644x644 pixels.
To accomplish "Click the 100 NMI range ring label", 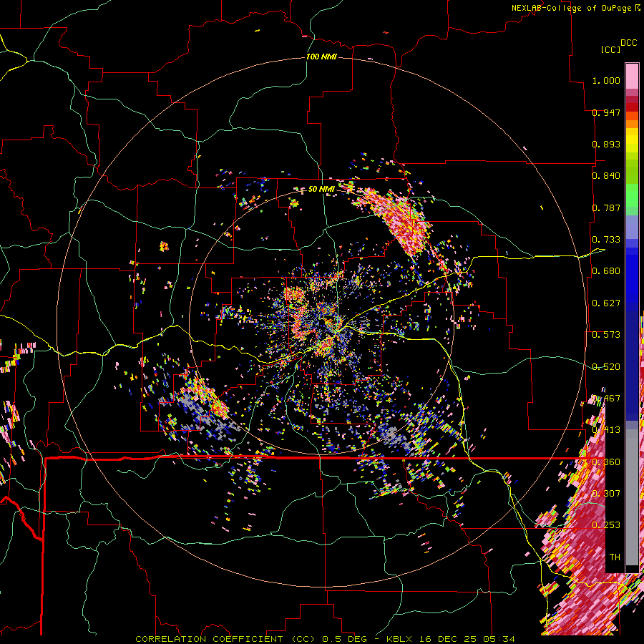I will click(x=321, y=57).
